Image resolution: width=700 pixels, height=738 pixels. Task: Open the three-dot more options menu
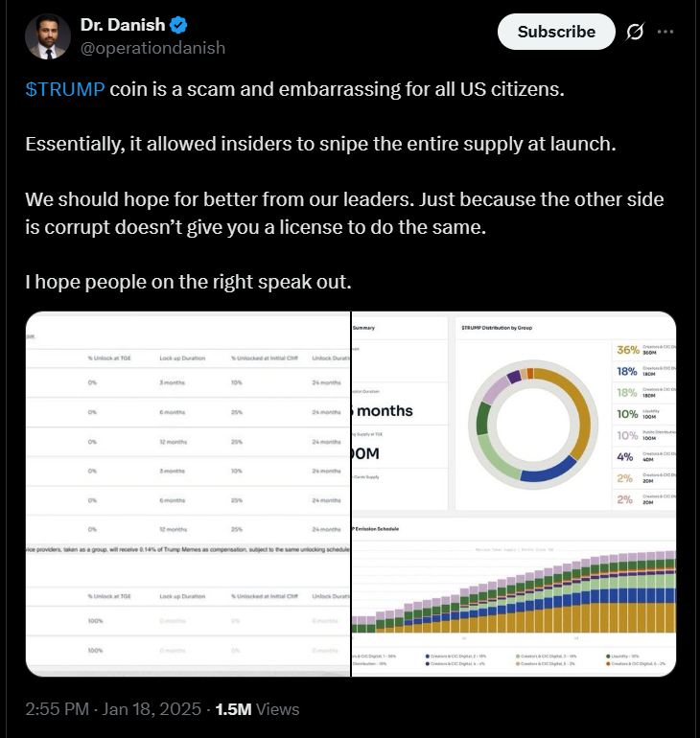click(665, 32)
